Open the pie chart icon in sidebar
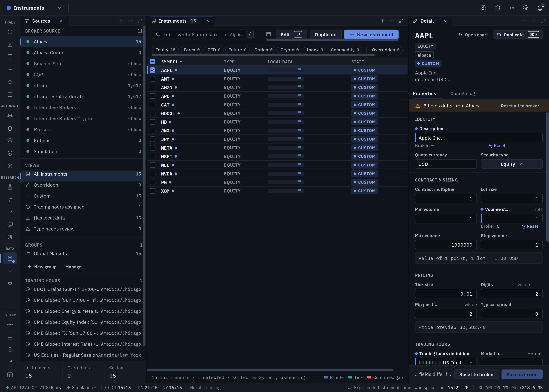This screenshot has height=392, width=549. (x=10, y=237)
